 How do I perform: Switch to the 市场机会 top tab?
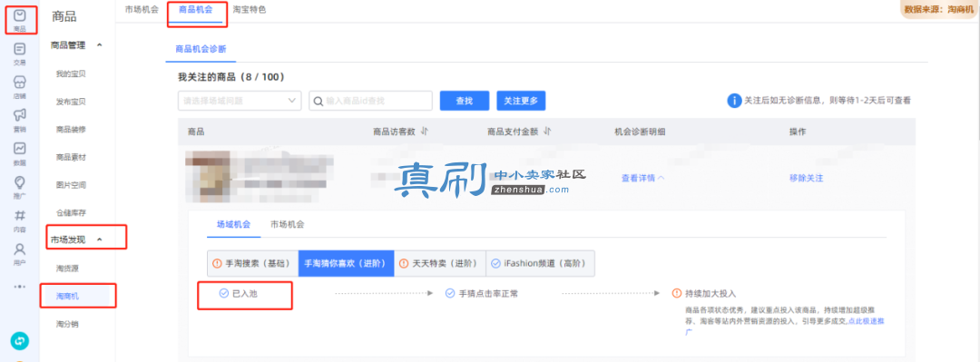point(142,10)
